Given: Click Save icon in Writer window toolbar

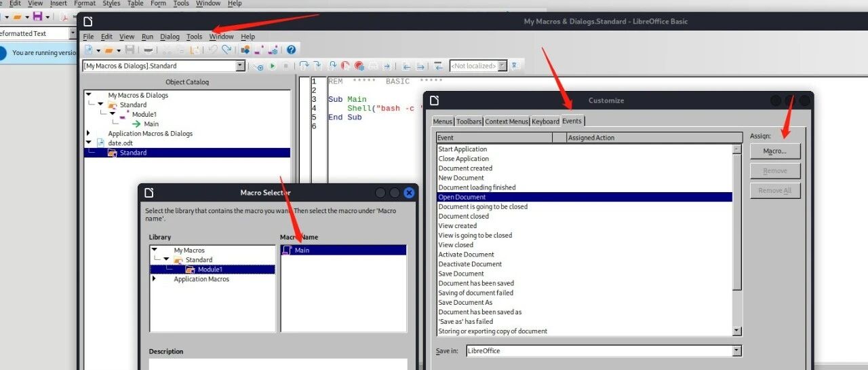Looking at the screenshot, I should [37, 16].
